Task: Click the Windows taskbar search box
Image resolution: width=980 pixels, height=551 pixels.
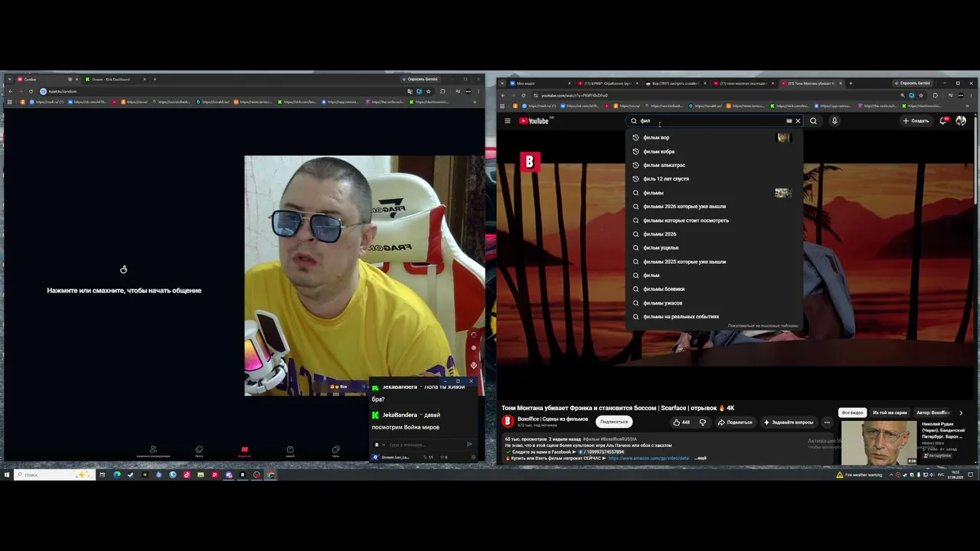Action: pyautogui.click(x=54, y=474)
